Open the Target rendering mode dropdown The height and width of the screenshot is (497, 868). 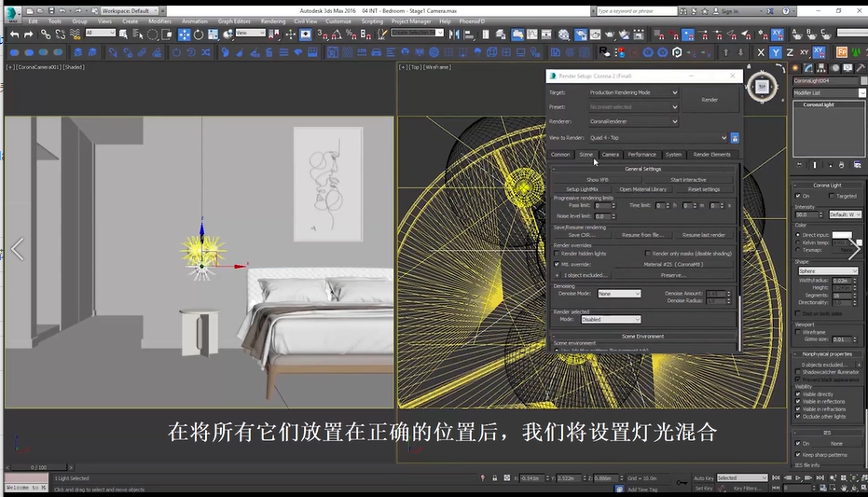(633, 92)
